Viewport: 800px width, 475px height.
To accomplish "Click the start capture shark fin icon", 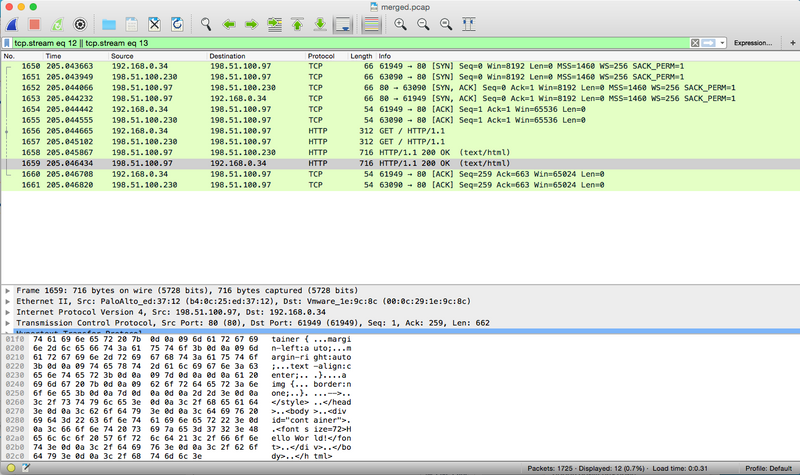I will pyautogui.click(x=12, y=23).
